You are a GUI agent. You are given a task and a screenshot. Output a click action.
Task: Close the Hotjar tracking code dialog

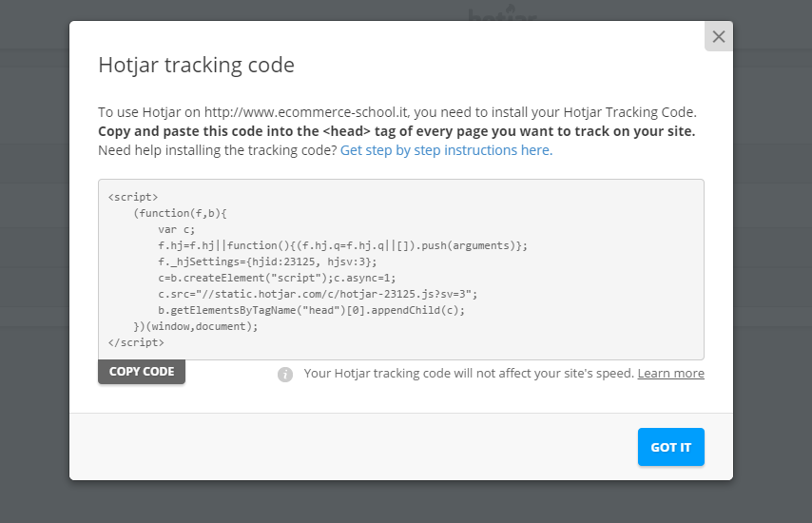[719, 37]
